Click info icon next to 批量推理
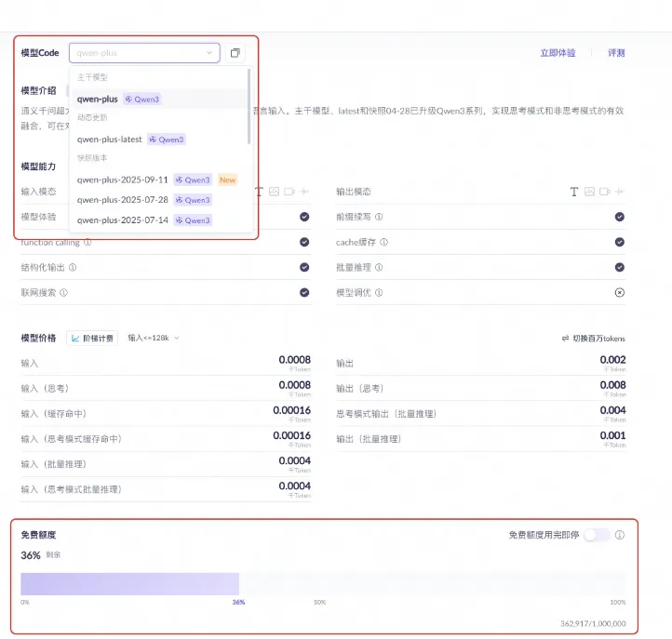 click(x=379, y=267)
